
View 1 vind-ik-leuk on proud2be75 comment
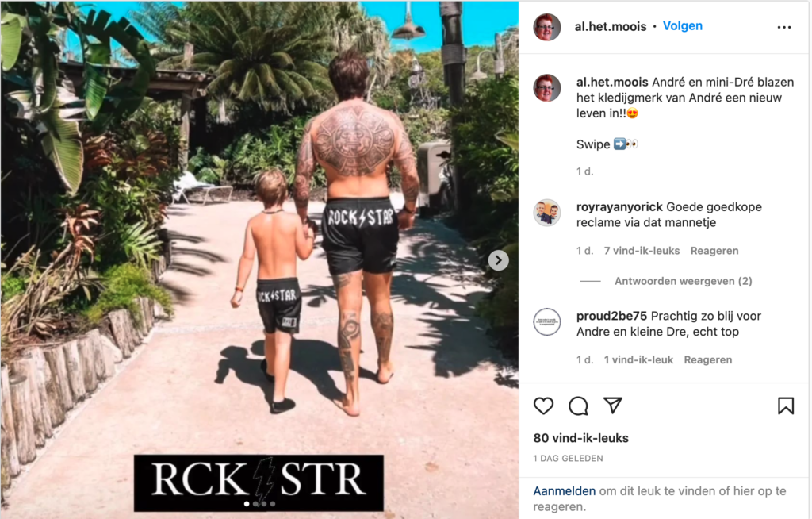(638, 359)
